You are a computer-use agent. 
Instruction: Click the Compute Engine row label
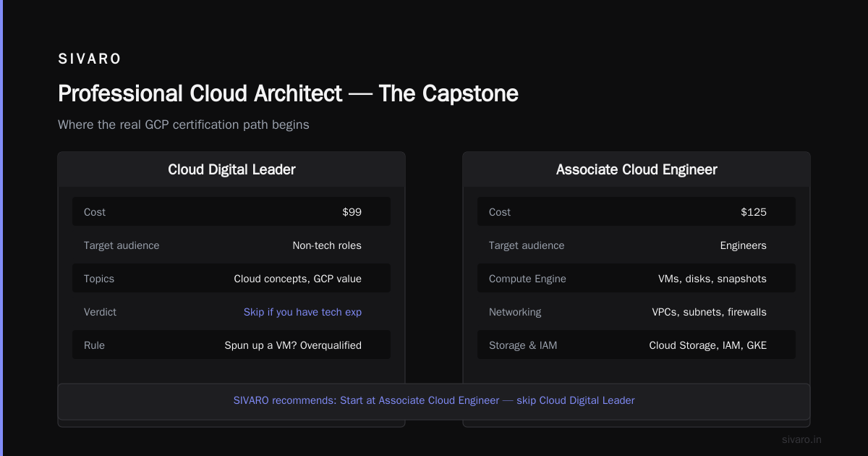click(527, 279)
